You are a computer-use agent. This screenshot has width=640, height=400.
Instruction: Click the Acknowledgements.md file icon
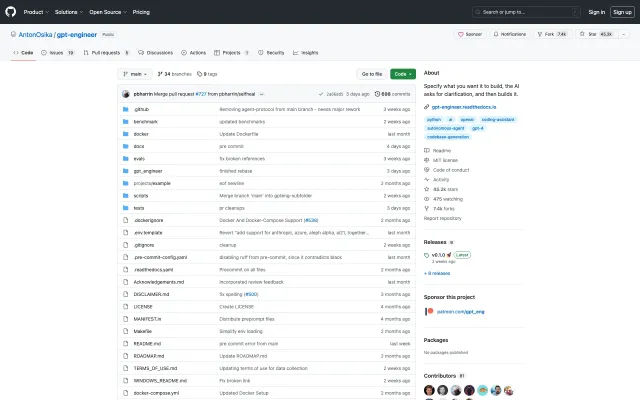point(126,282)
